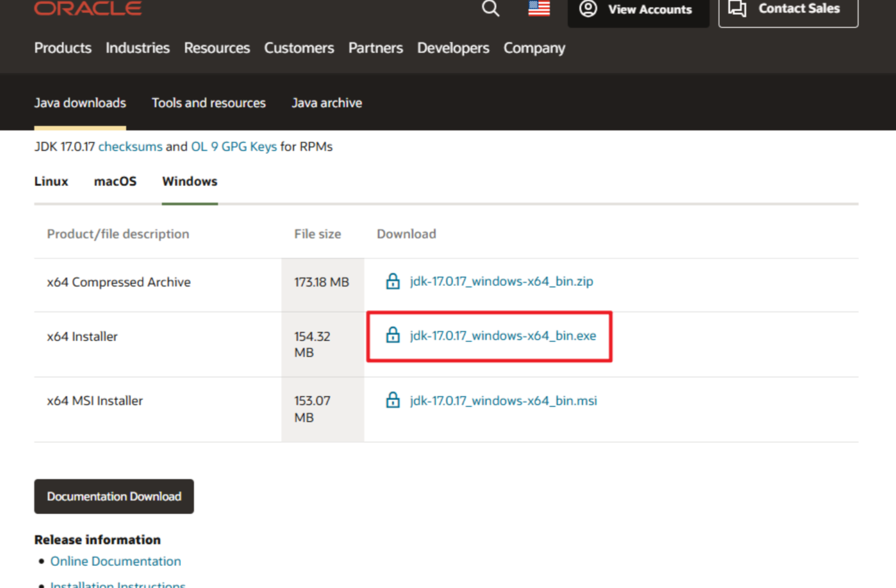This screenshot has height=588, width=896.
Task: Open the Resources menu
Action: [x=217, y=48]
